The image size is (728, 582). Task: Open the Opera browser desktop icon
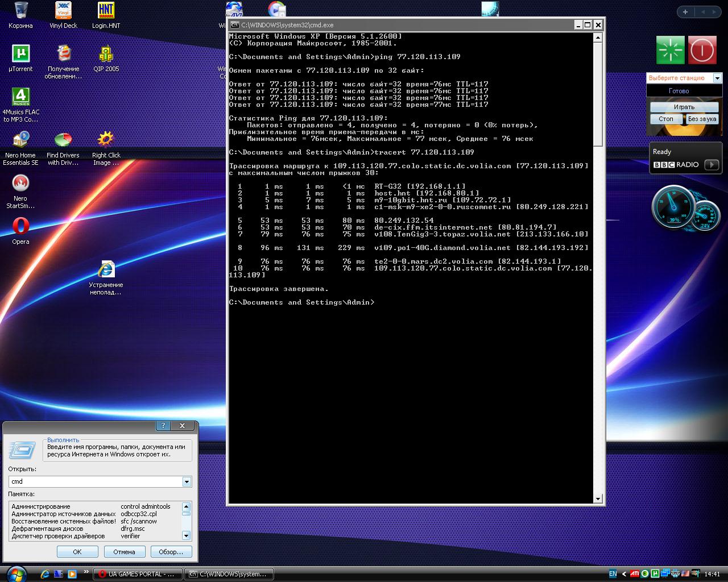click(20, 231)
